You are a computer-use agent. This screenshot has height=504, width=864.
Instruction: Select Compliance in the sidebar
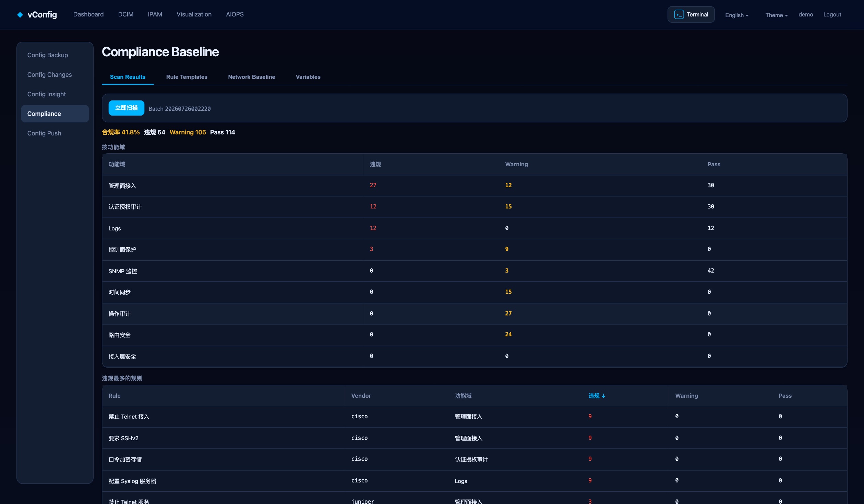pyautogui.click(x=55, y=114)
